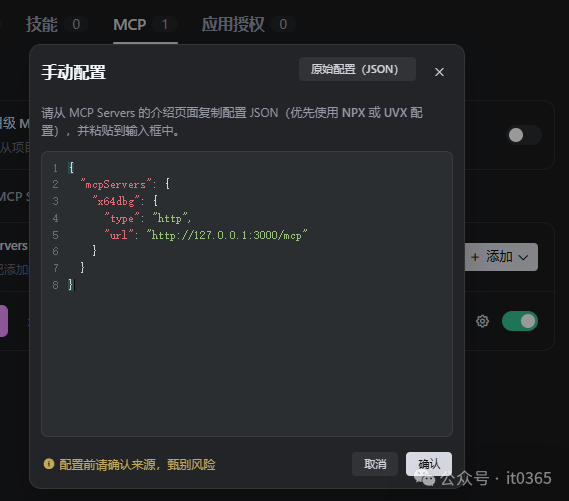The height and width of the screenshot is (501, 569).
Task: Click the plus icon on 添加 button
Action: 475,257
